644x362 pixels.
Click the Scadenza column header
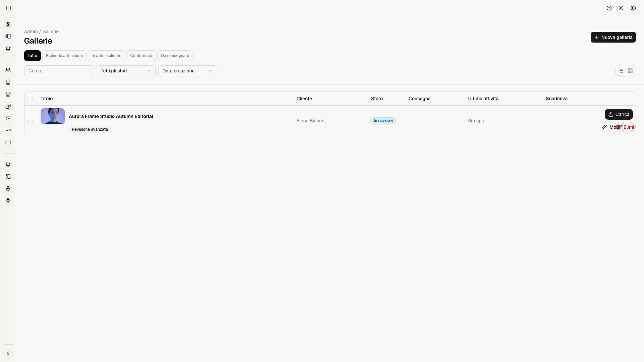557,99
